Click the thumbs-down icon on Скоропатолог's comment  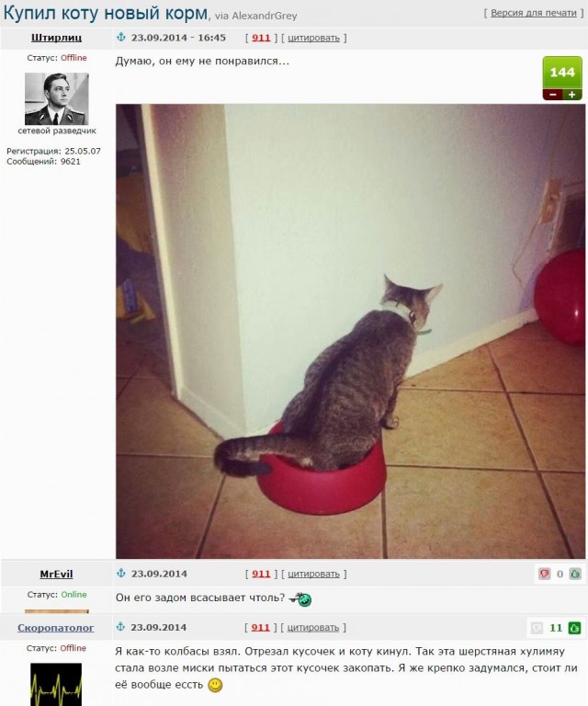pyautogui.click(x=537, y=628)
